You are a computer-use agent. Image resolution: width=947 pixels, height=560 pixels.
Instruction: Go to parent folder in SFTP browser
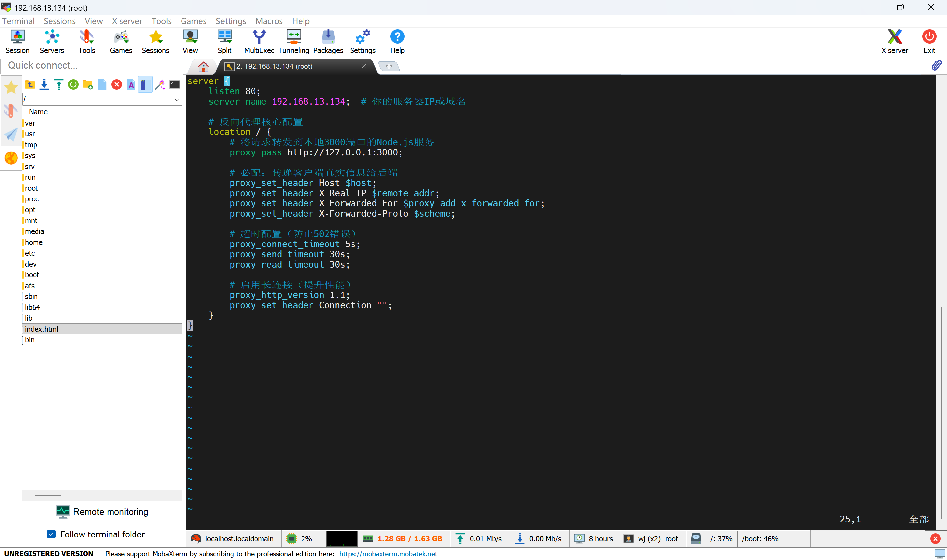(30, 84)
